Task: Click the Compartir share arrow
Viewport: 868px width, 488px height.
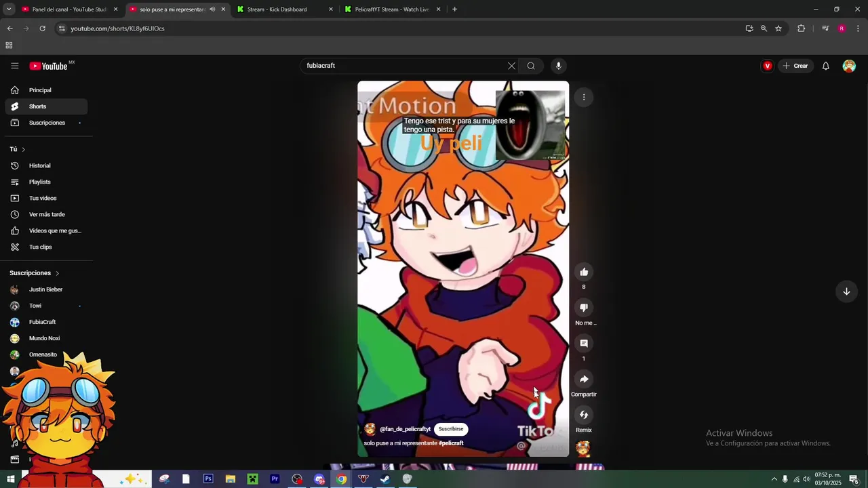Action: pos(583,379)
